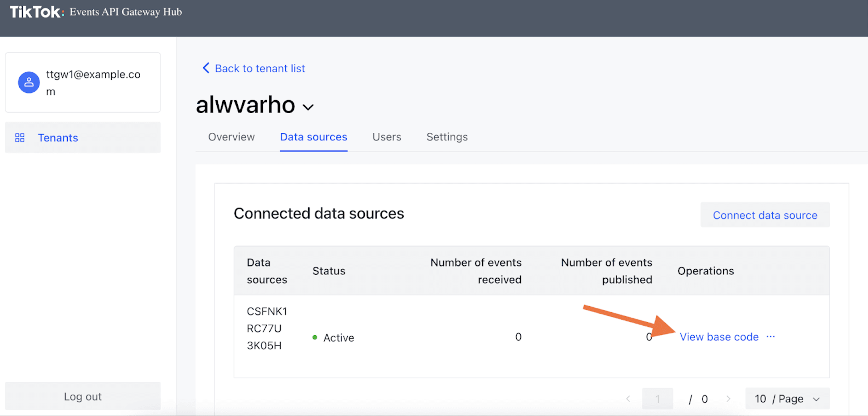Click the TikTok logo

(x=37, y=12)
